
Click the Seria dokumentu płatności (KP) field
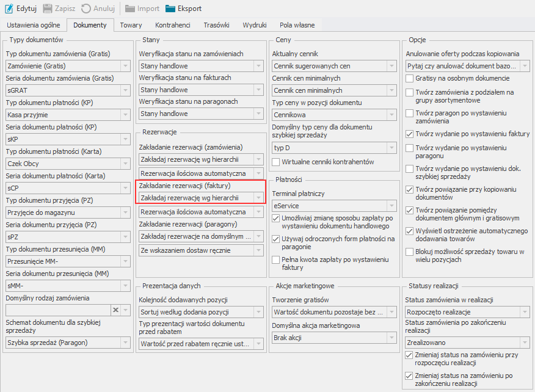(x=62, y=139)
